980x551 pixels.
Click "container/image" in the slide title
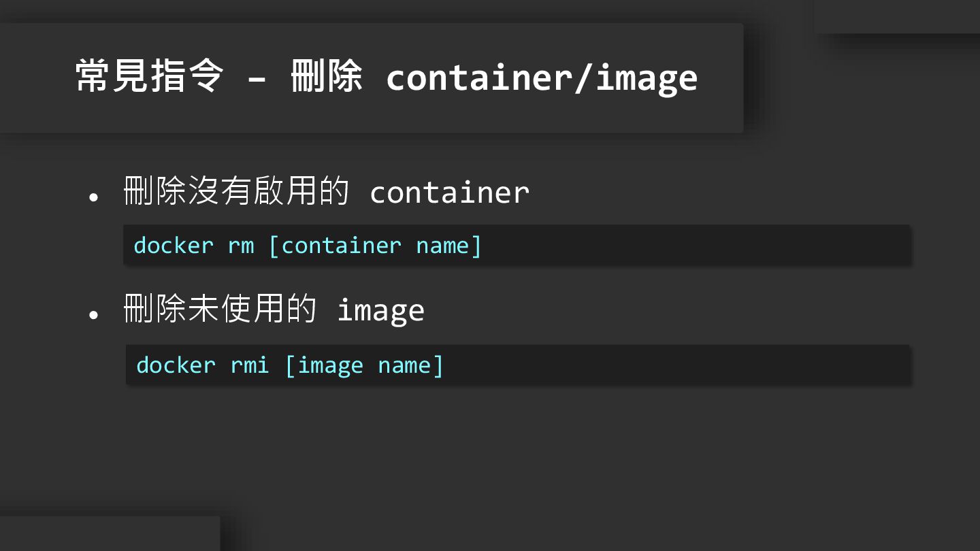coord(541,78)
